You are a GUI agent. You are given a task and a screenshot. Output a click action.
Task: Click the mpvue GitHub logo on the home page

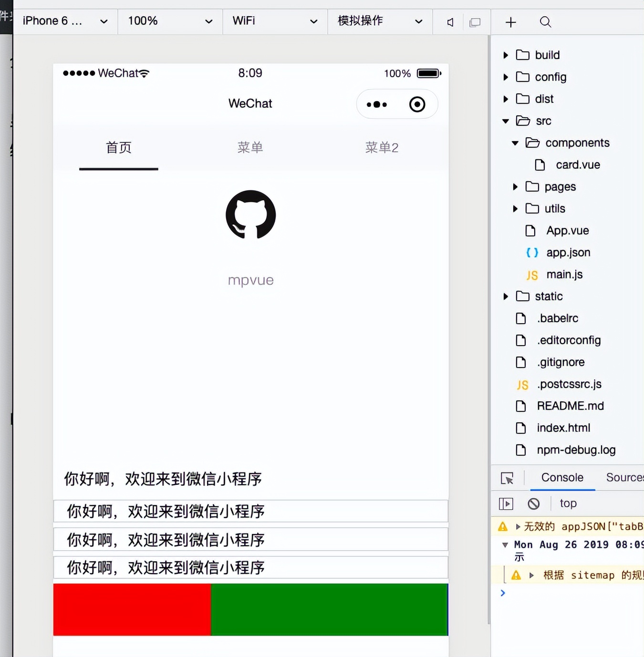coord(250,215)
